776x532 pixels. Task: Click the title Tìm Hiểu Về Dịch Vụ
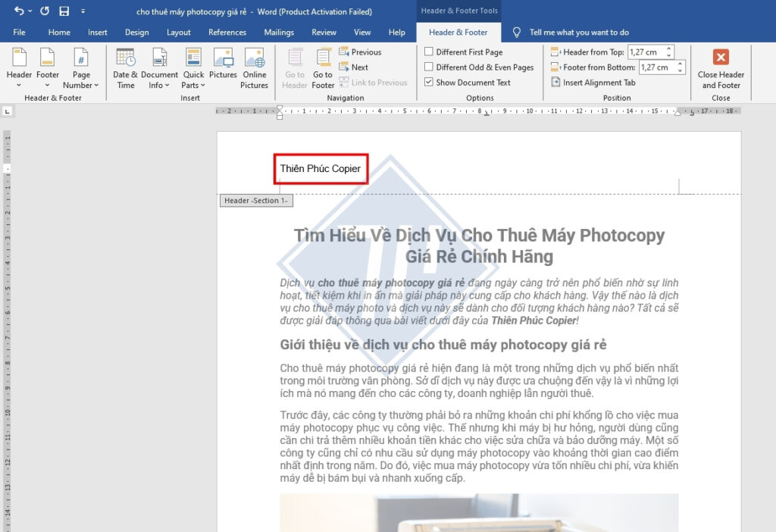[x=479, y=246]
